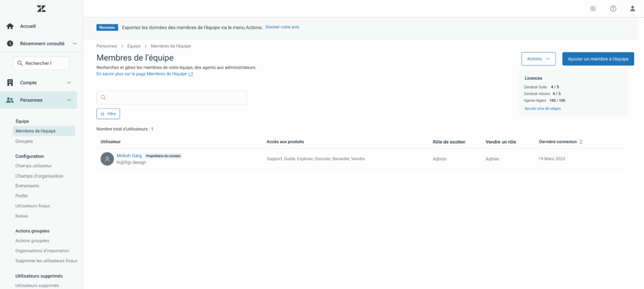Open Balises sidebar item
Screen dimensions: 644x289
[x=22, y=216]
